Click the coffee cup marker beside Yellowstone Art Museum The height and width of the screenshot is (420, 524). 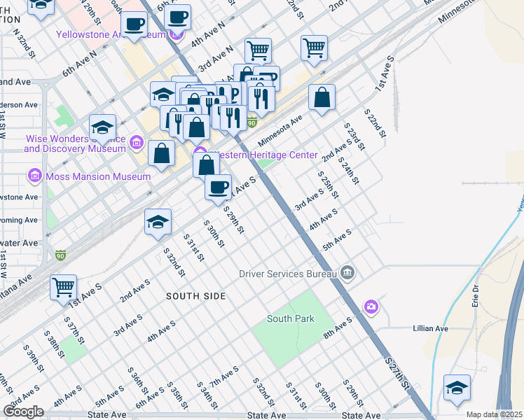coord(133,23)
